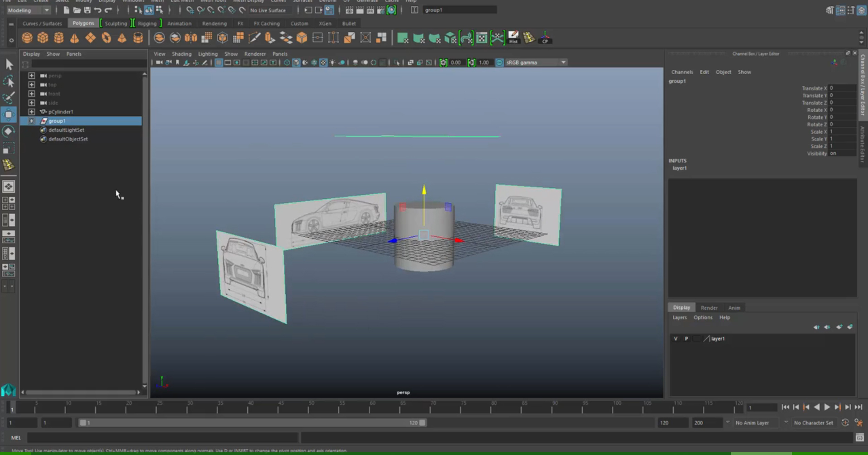Image resolution: width=868 pixels, height=455 pixels.
Task: Expand the persp camera entry in the Outliner
Action: click(32, 76)
